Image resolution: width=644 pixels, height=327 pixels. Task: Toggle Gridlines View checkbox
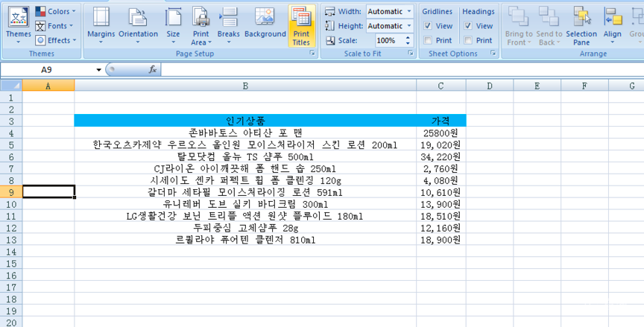[x=428, y=26]
